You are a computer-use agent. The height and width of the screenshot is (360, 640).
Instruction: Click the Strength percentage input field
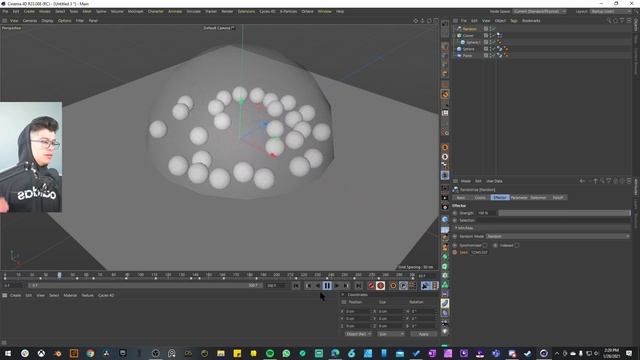486,213
